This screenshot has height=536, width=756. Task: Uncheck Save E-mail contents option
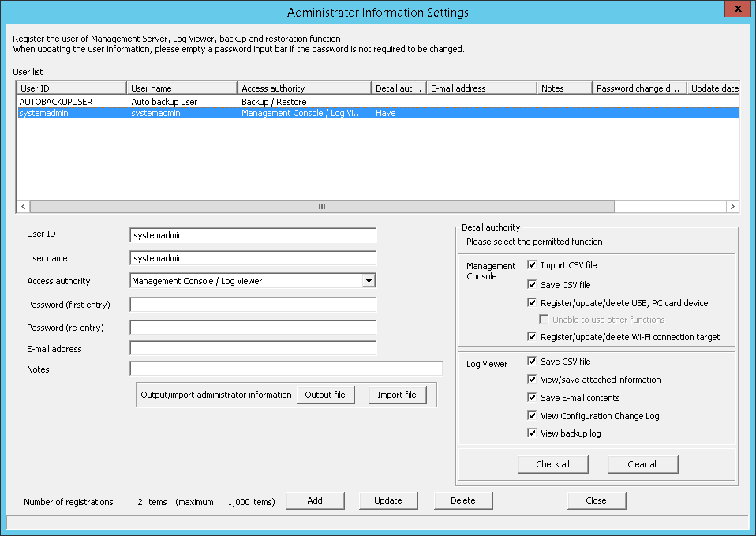pyautogui.click(x=533, y=398)
